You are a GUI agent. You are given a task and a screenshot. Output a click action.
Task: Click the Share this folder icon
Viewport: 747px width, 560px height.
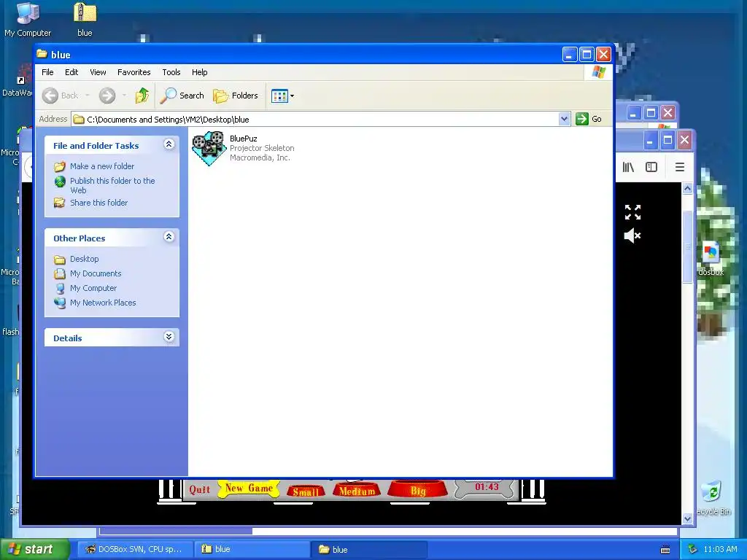pos(60,203)
